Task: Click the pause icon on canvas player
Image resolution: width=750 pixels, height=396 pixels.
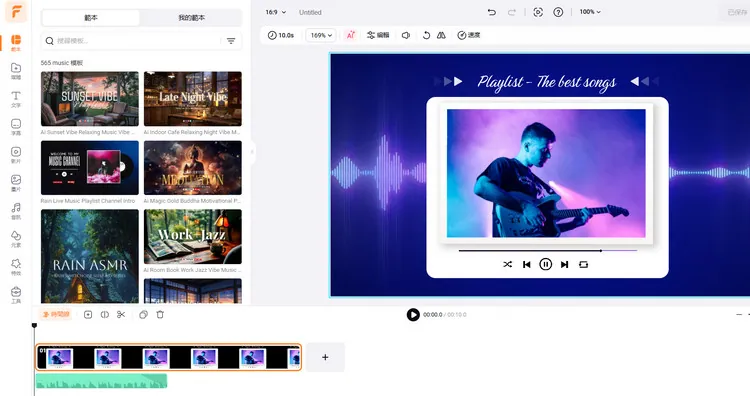Action: click(x=545, y=264)
